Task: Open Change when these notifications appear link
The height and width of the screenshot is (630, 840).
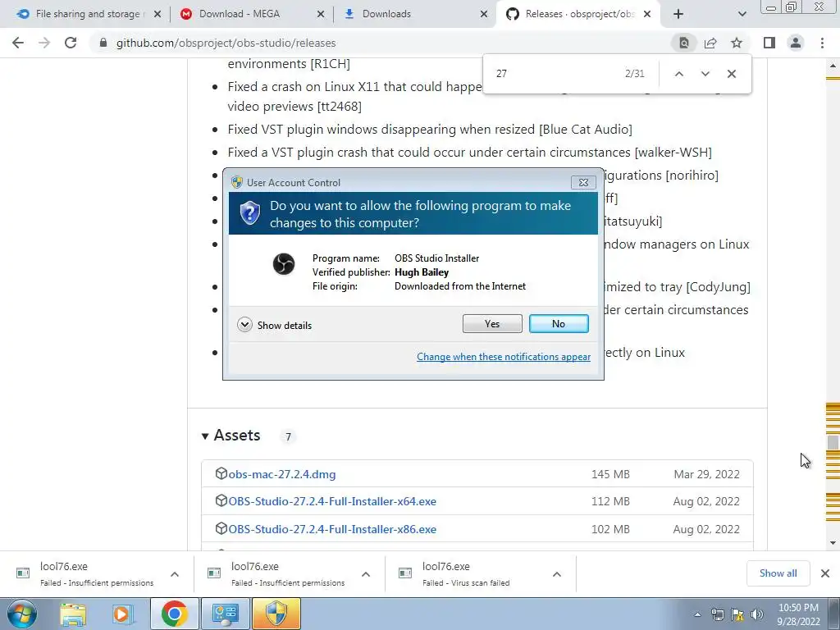Action: click(x=504, y=357)
